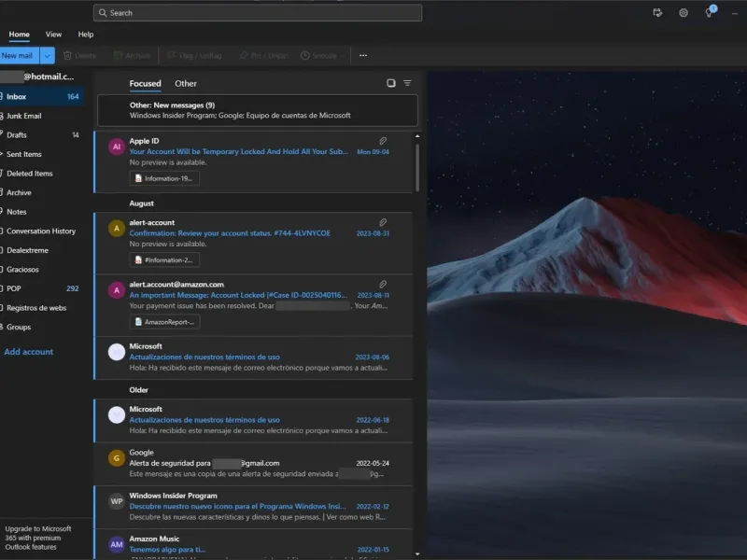
Task: Open the Other: New messages (9) banner
Action: point(258,110)
